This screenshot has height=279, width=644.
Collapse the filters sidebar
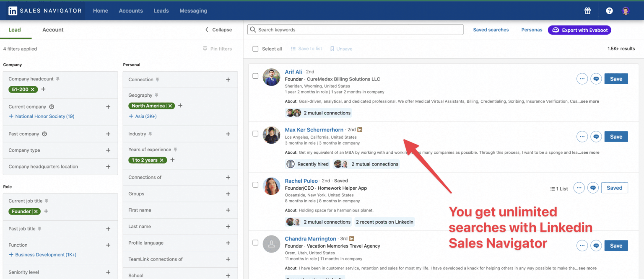218,30
